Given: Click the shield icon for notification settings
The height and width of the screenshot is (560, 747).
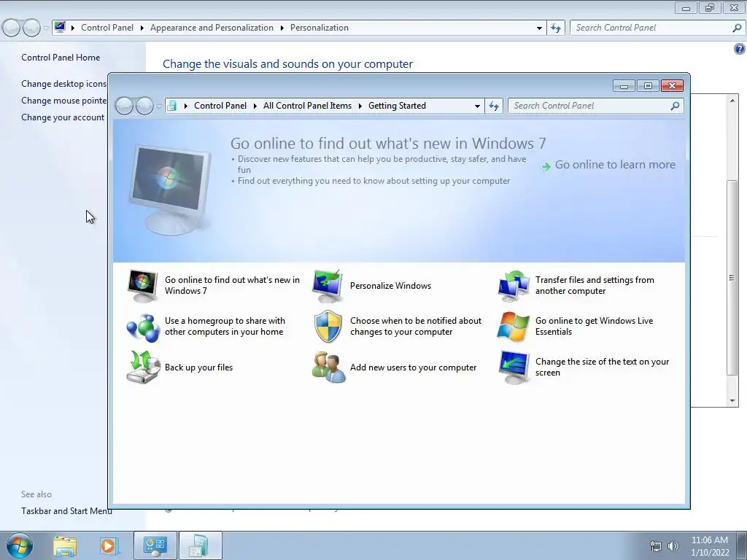Looking at the screenshot, I should [328, 327].
